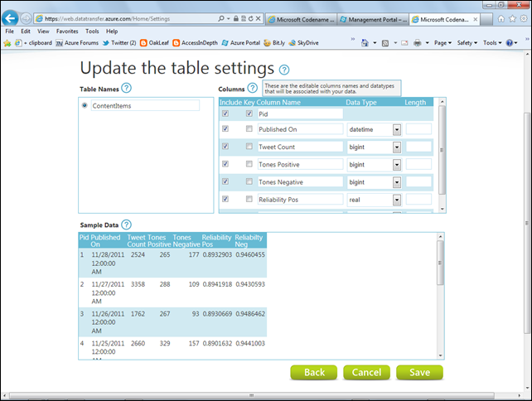Click the security lock icon in address bar
This screenshot has width=532, height=401.
click(236, 18)
